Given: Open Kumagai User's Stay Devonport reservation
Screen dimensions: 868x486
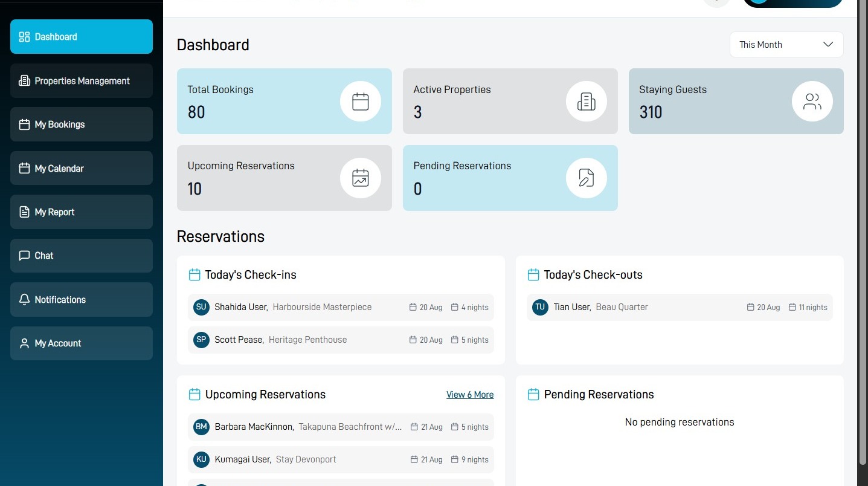Looking at the screenshot, I should 341,459.
